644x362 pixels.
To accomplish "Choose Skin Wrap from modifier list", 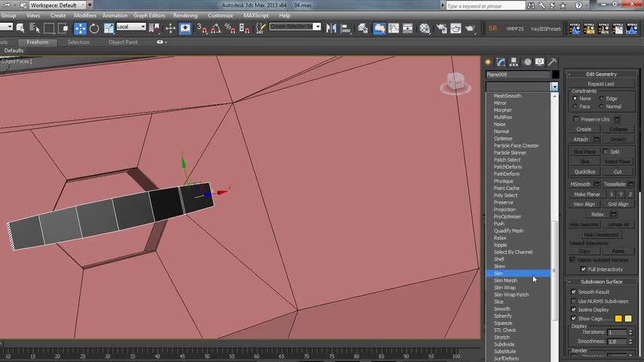I will 504,287.
